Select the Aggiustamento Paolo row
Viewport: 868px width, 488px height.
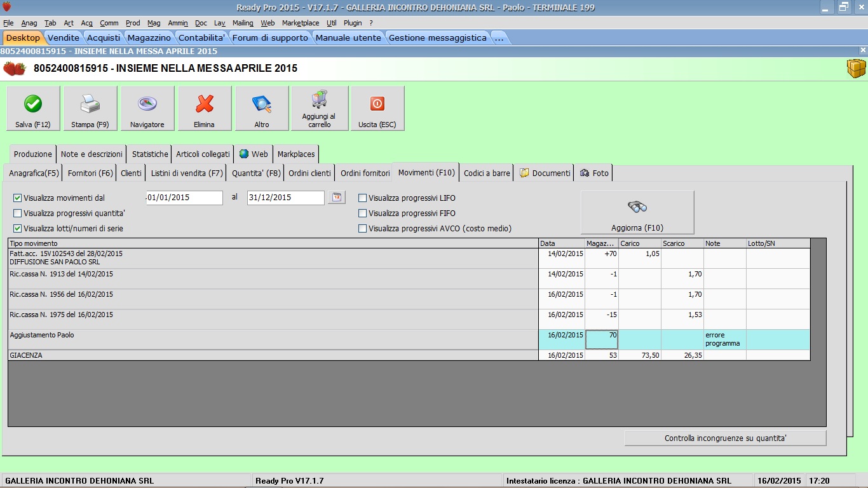[409, 339]
